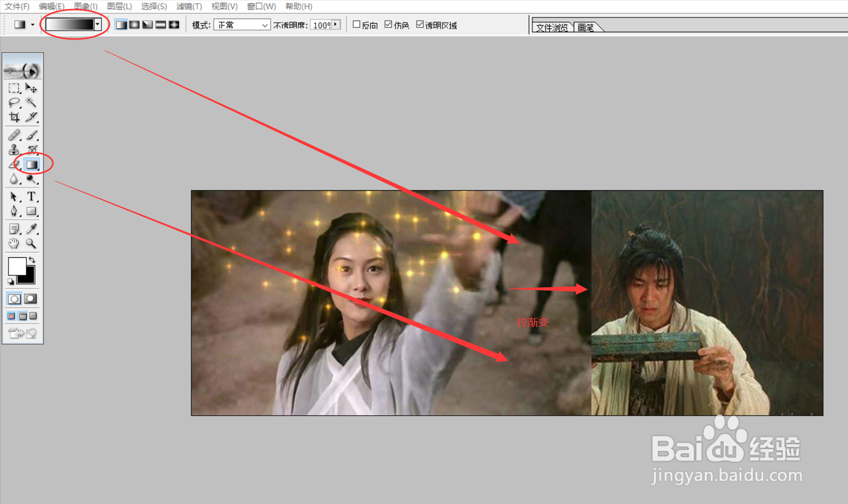
Task: Switch to the 画笔 tab
Action: (586, 27)
